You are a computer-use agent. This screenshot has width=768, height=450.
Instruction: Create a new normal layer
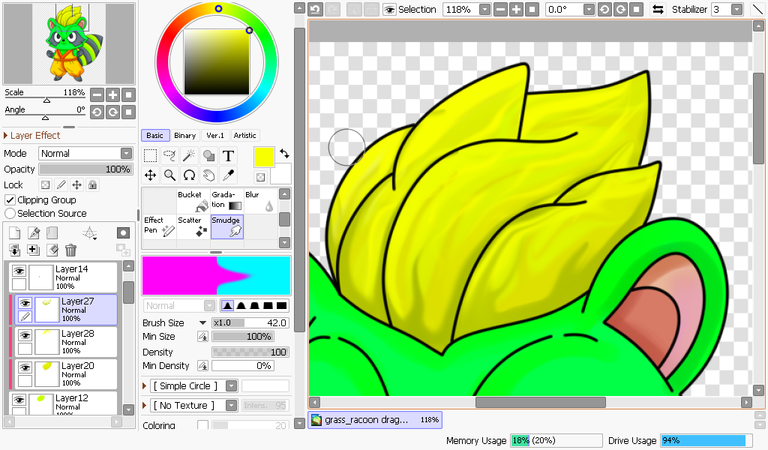[x=15, y=233]
